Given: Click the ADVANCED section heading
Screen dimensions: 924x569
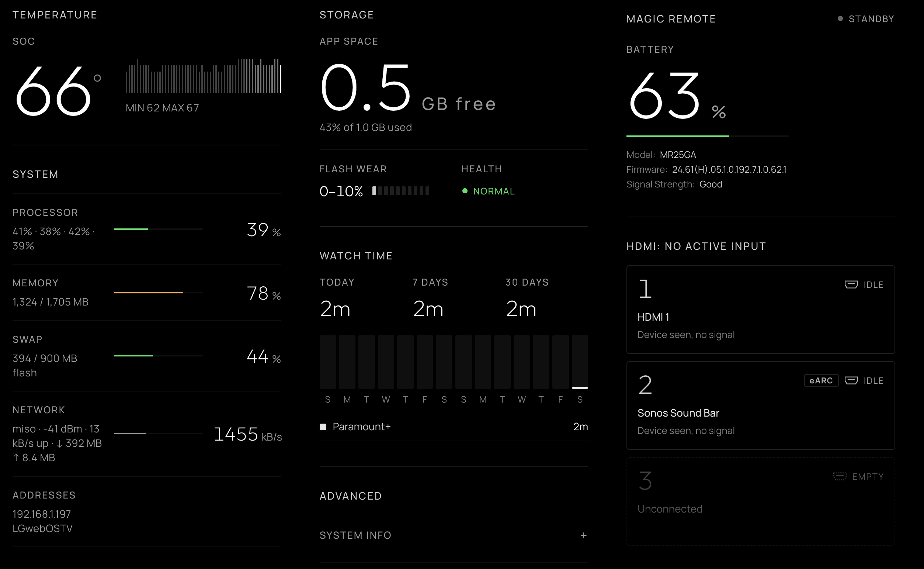Looking at the screenshot, I should pos(350,496).
